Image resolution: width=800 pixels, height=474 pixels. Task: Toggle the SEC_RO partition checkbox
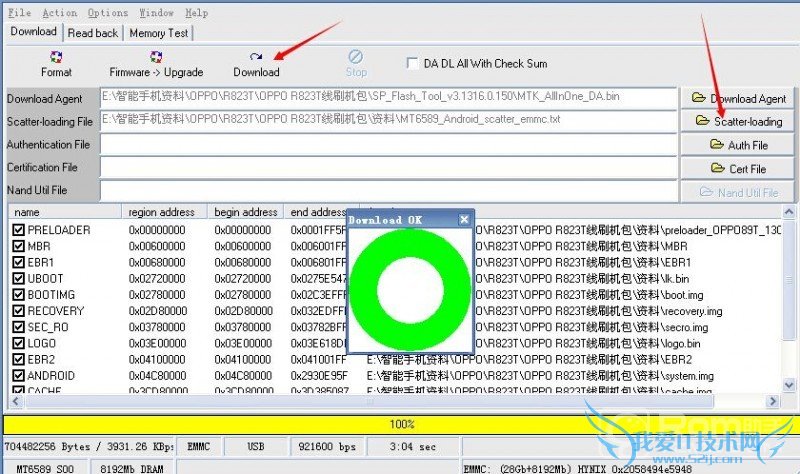(18, 327)
